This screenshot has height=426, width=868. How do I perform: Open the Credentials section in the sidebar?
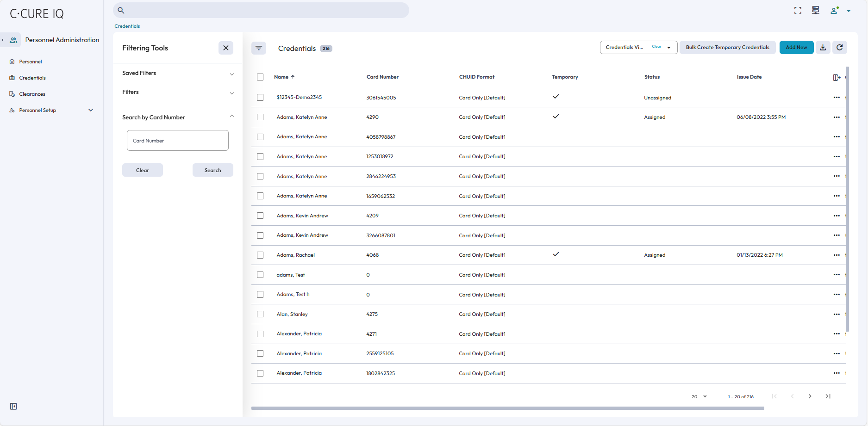coord(32,78)
